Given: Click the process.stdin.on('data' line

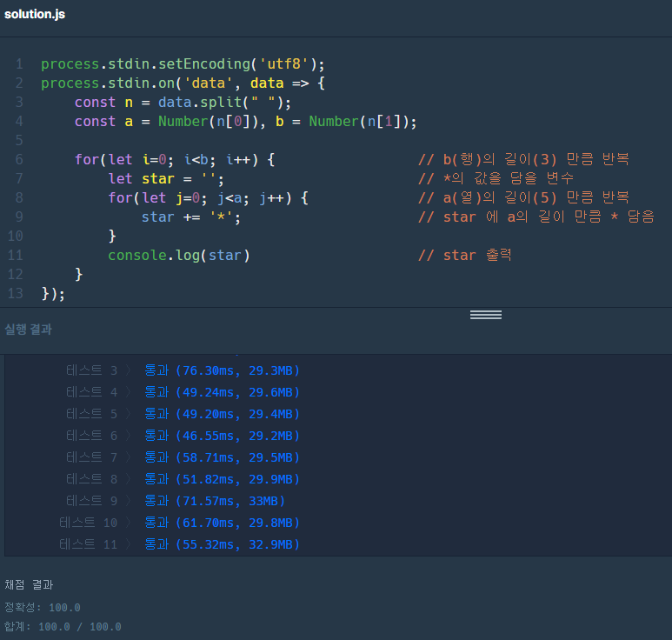Looking at the screenshot, I should click(x=183, y=83).
